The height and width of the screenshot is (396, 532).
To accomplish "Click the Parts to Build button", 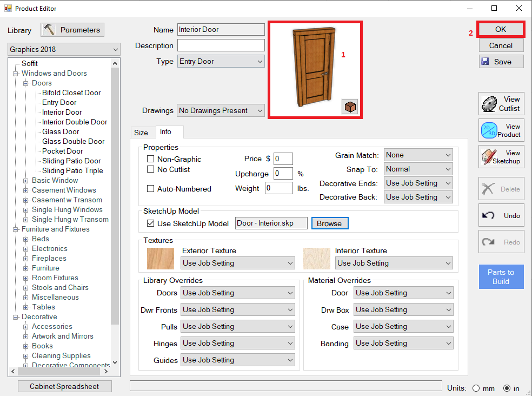I will pyautogui.click(x=501, y=276).
